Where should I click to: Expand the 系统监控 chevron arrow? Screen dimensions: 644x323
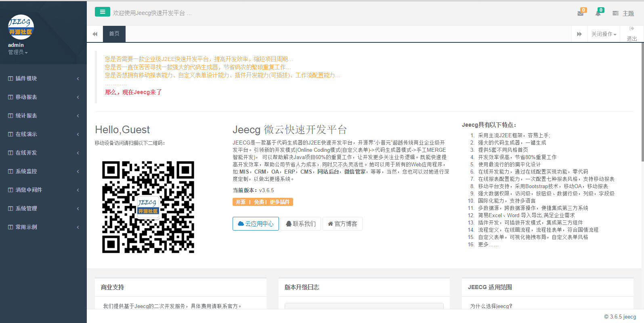tap(78, 172)
